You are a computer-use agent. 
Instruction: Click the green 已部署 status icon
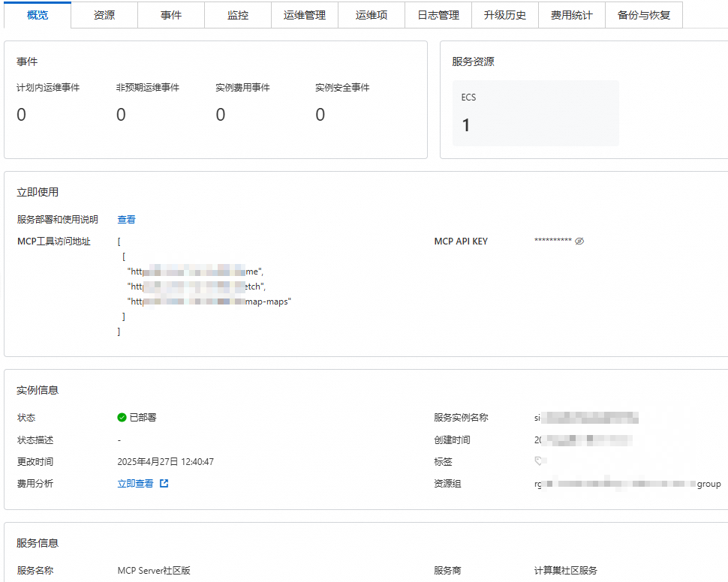122,417
